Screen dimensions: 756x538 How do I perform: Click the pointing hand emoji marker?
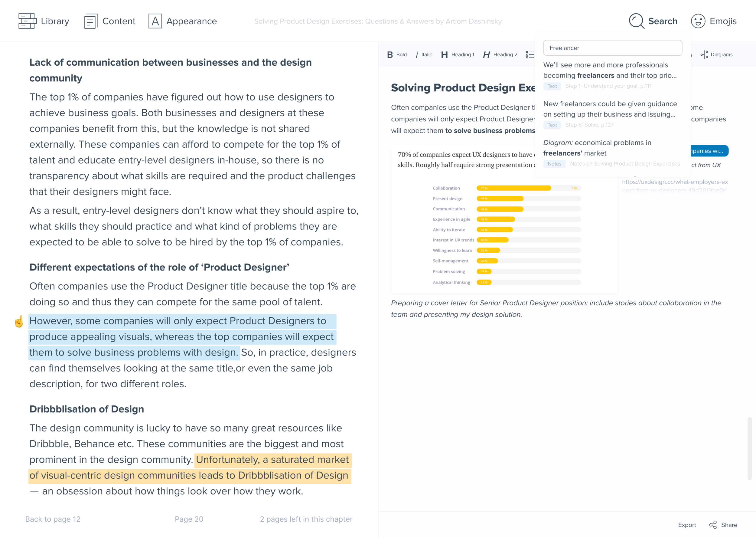coord(19,321)
